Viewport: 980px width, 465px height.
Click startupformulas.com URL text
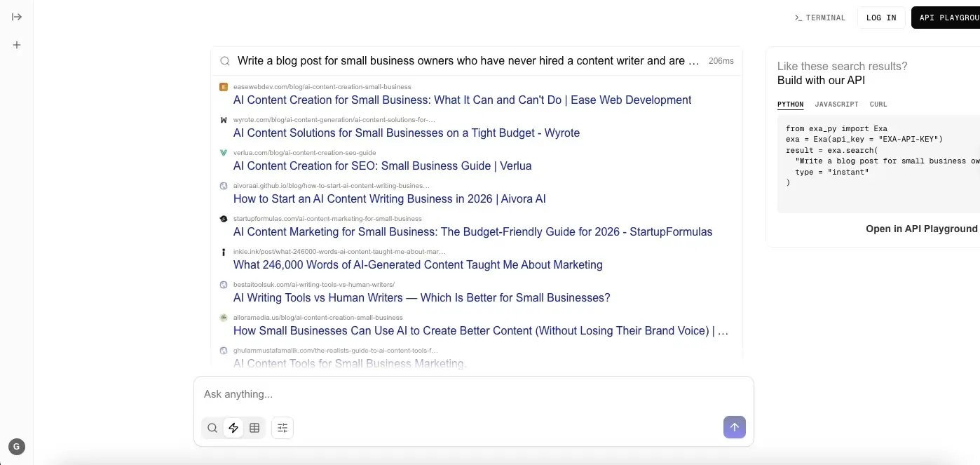click(327, 219)
